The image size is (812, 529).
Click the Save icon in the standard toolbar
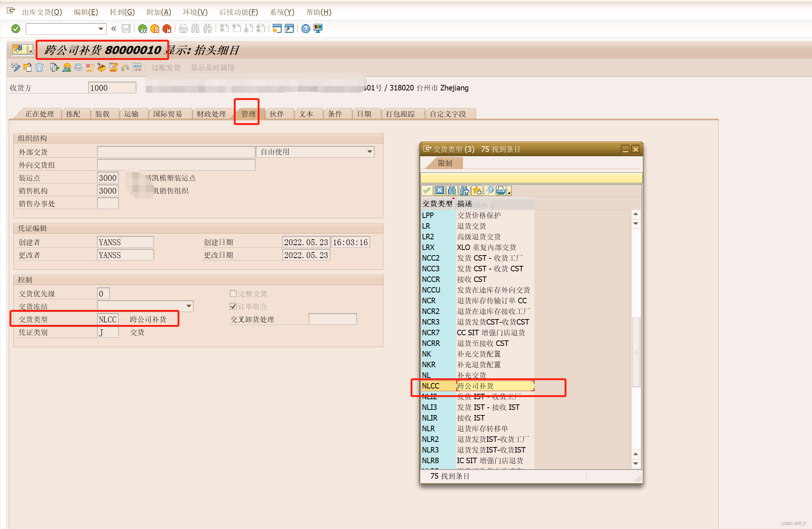click(126, 29)
